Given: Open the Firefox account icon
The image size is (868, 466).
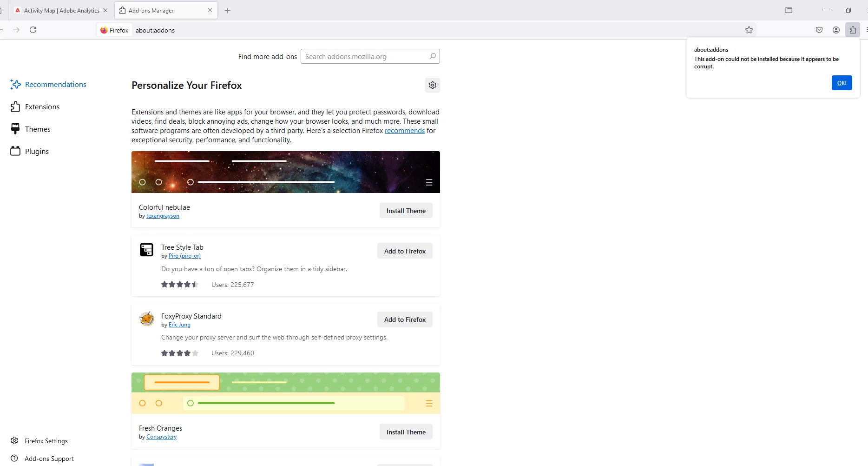Looking at the screenshot, I should pyautogui.click(x=836, y=30).
